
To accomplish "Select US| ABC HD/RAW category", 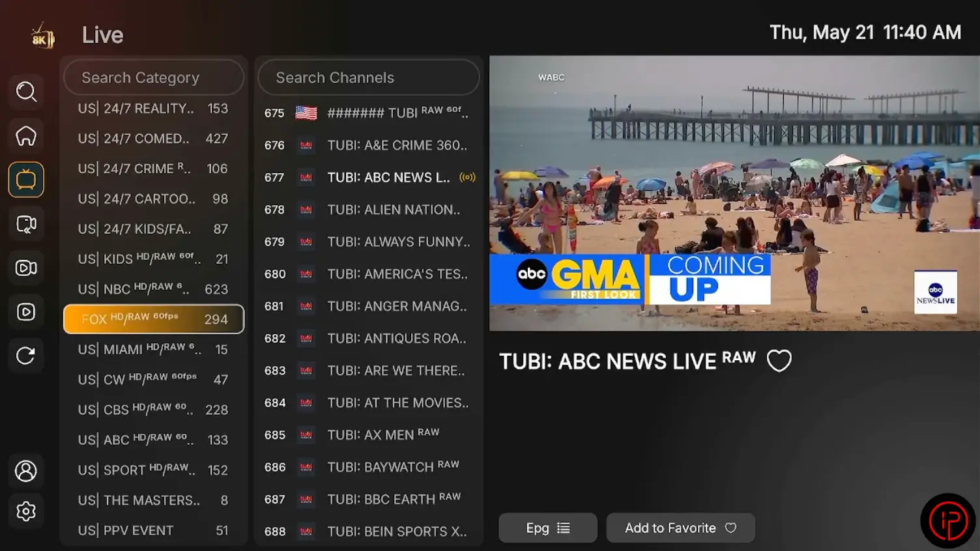I will point(154,440).
